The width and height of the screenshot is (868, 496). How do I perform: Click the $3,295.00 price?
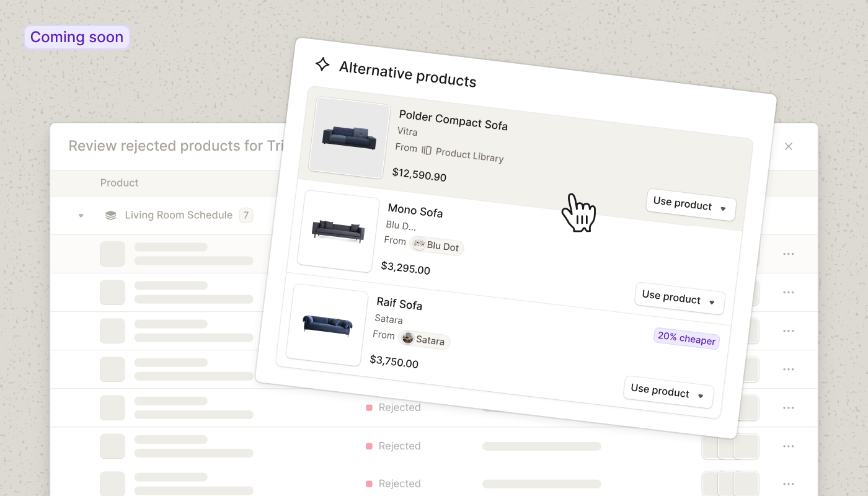(x=405, y=267)
